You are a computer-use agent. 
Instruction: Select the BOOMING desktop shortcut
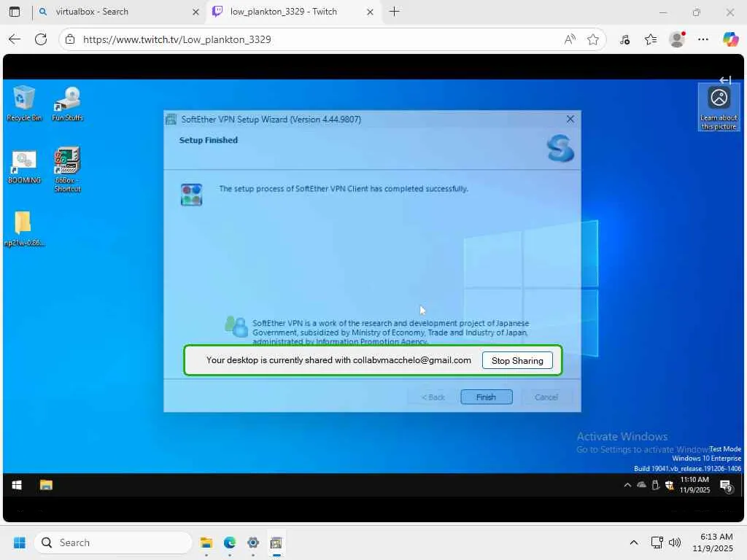click(24, 167)
